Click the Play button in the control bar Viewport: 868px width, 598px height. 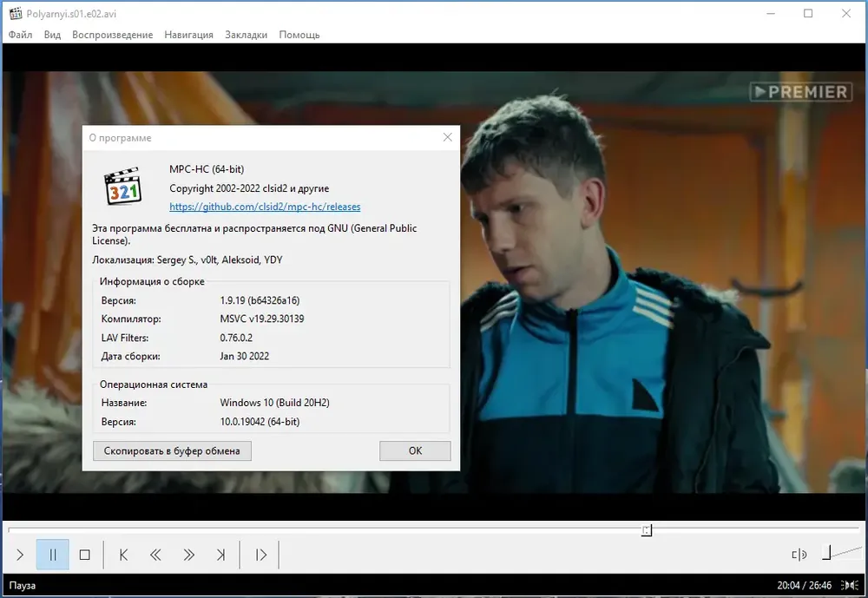[x=21, y=555]
